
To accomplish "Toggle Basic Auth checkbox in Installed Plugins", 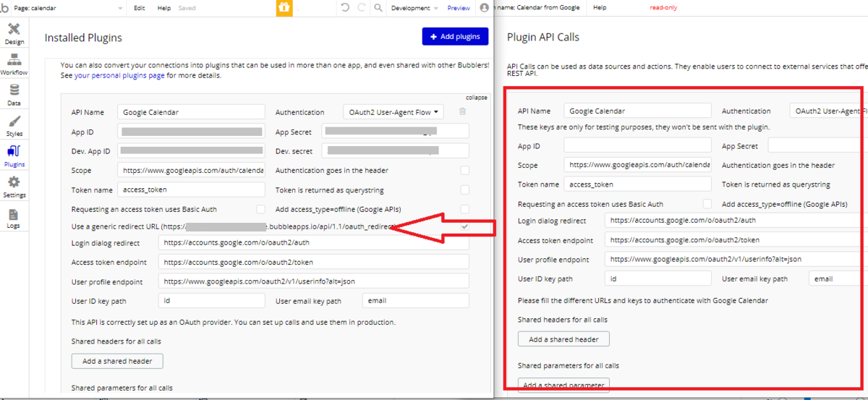I will click(260, 209).
